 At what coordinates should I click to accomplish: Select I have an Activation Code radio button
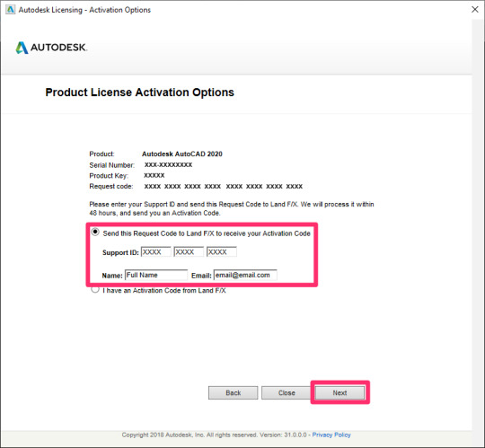(x=95, y=290)
